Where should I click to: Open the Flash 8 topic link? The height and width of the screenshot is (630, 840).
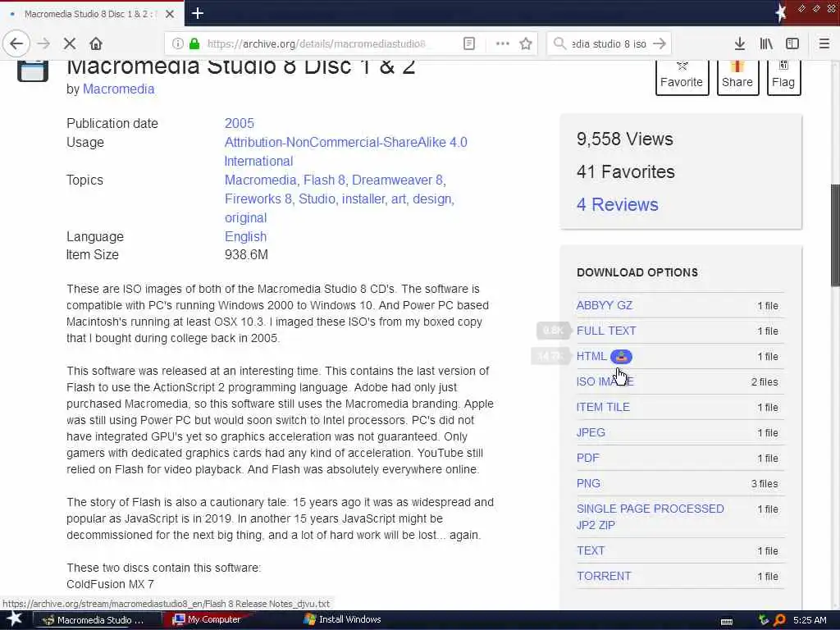point(324,180)
